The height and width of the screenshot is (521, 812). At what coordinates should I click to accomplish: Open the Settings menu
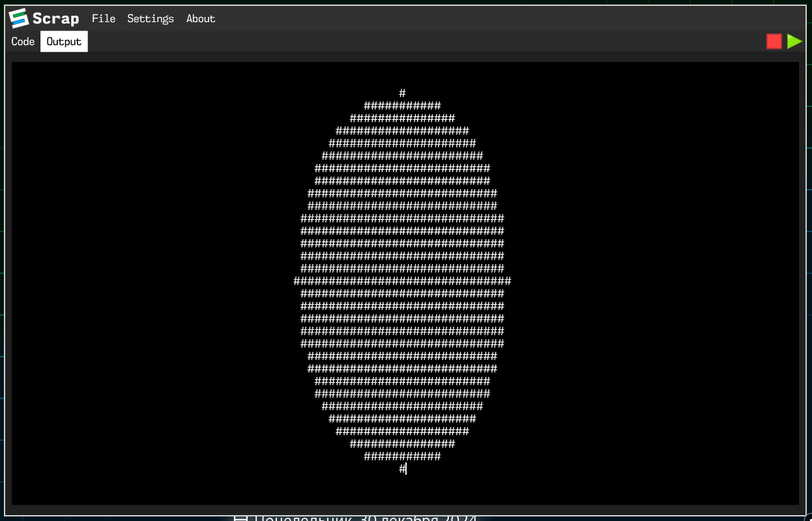[x=150, y=18]
